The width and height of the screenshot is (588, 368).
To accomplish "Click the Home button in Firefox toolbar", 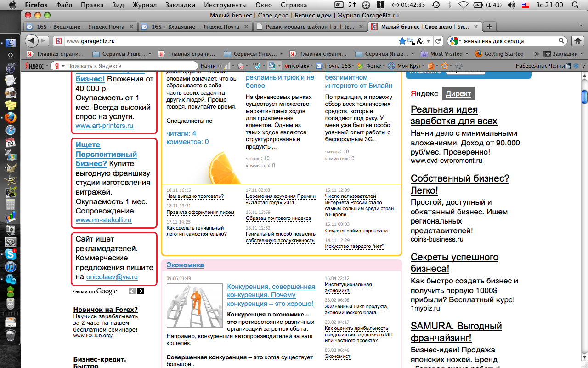I will click(577, 41).
